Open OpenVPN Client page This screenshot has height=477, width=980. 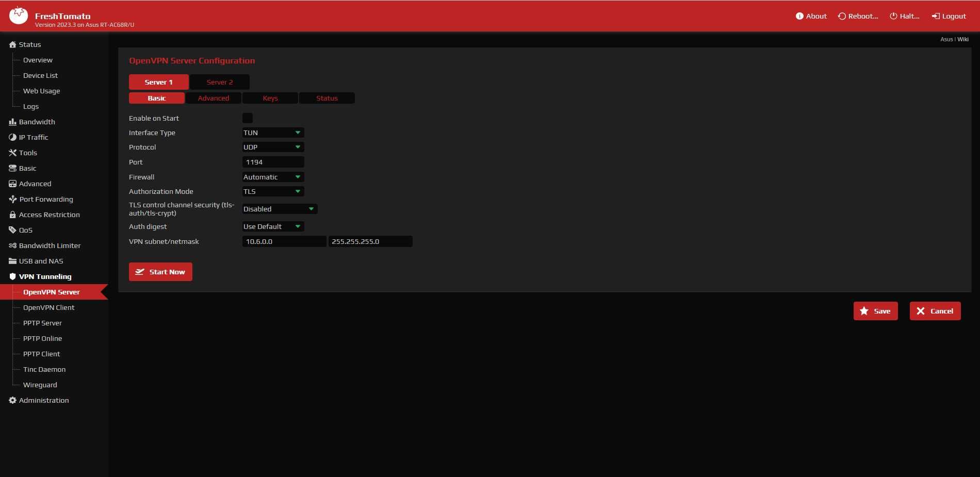click(48, 307)
